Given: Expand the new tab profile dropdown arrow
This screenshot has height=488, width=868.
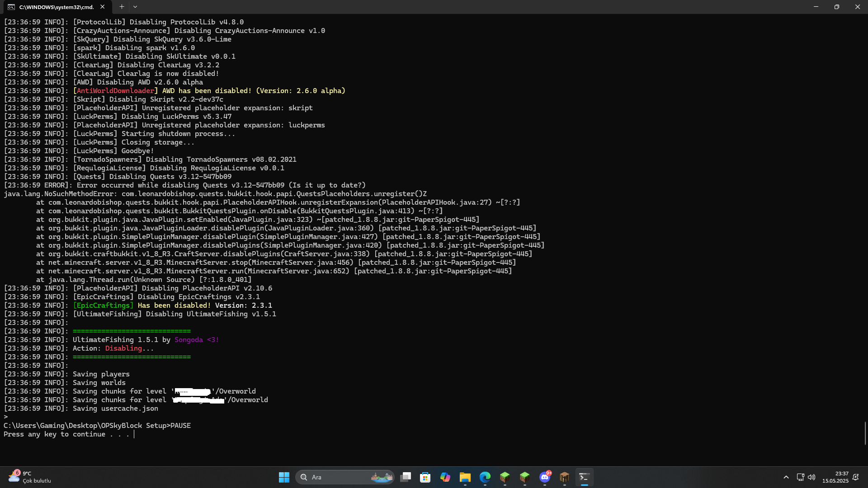Looking at the screenshot, I should (x=135, y=7).
